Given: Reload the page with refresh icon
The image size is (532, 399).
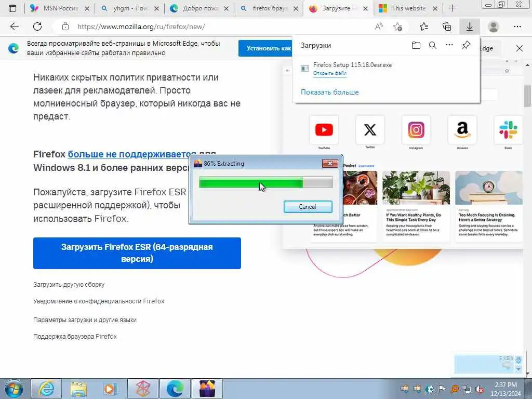Looking at the screenshot, I should pos(37,26).
